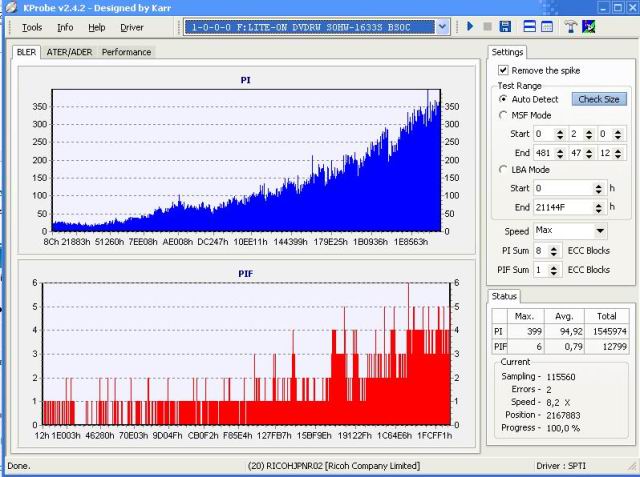
Task: Adjust MSF Start frames stepper
Action: click(x=618, y=134)
